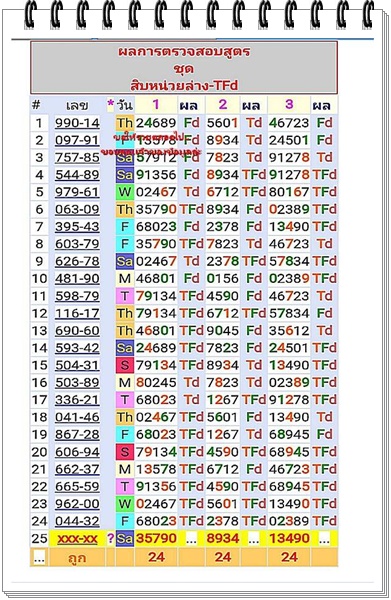This screenshot has height=600, width=391.
Task: Click the 606-94 number link
Action: tap(77, 452)
